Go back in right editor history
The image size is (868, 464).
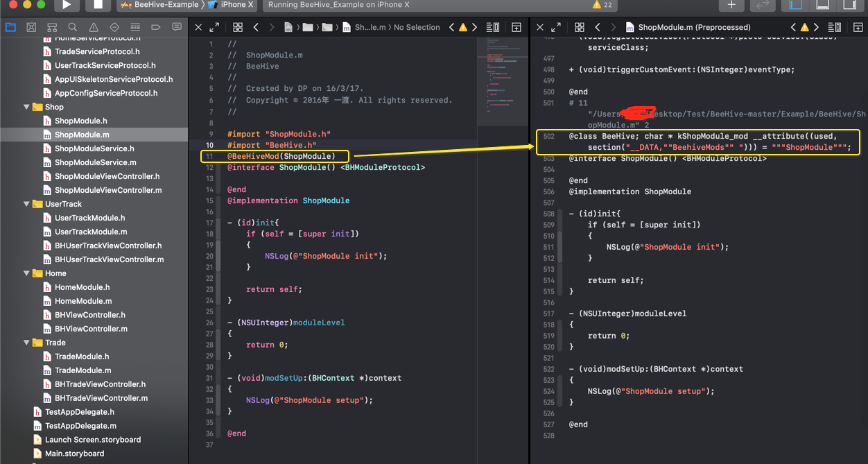598,28
